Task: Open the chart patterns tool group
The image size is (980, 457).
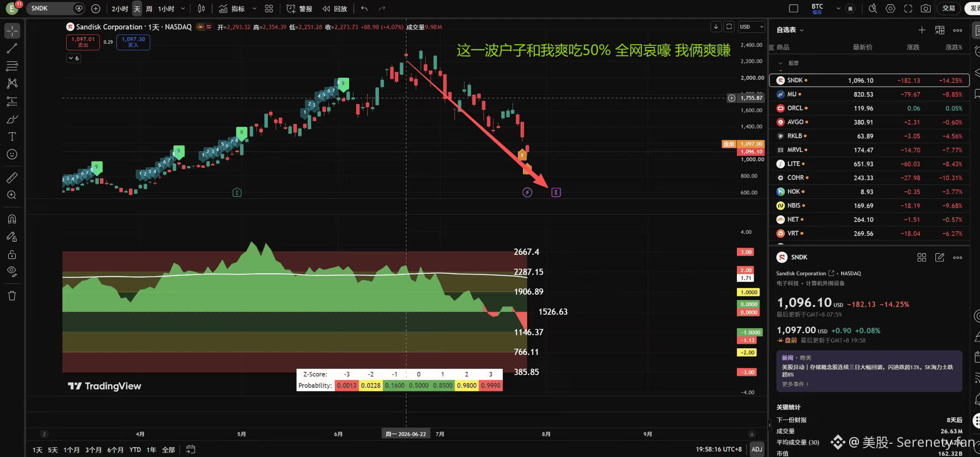Action: tap(12, 83)
